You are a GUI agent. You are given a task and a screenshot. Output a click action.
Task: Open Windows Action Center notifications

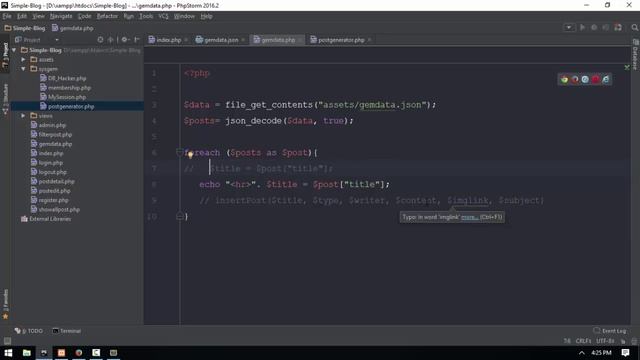(625, 353)
